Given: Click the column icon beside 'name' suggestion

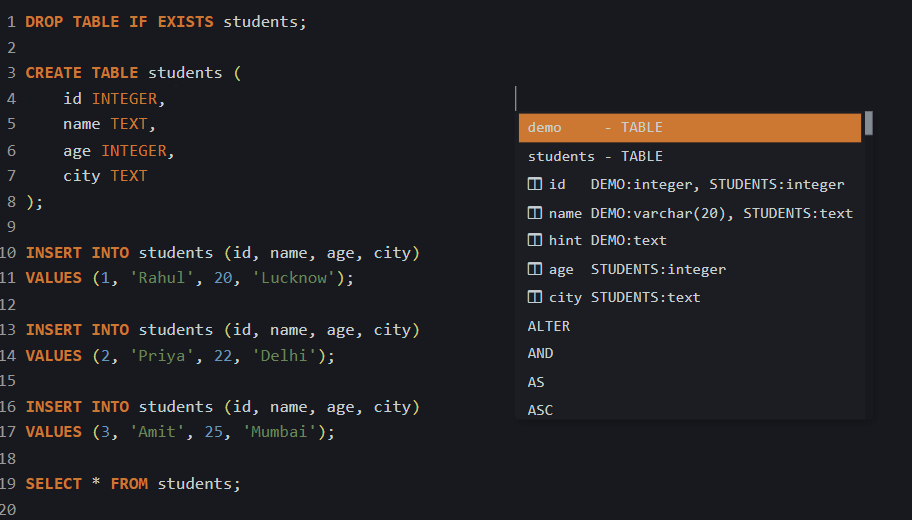Looking at the screenshot, I should coord(535,212).
